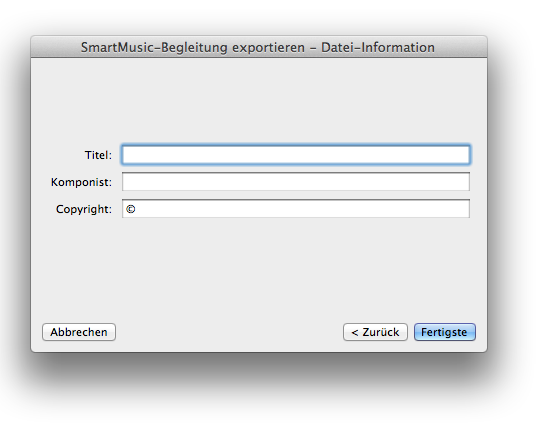Viewport: 548px width, 424px height.
Task: Click the © symbol inside Copyright field
Action: point(130,209)
